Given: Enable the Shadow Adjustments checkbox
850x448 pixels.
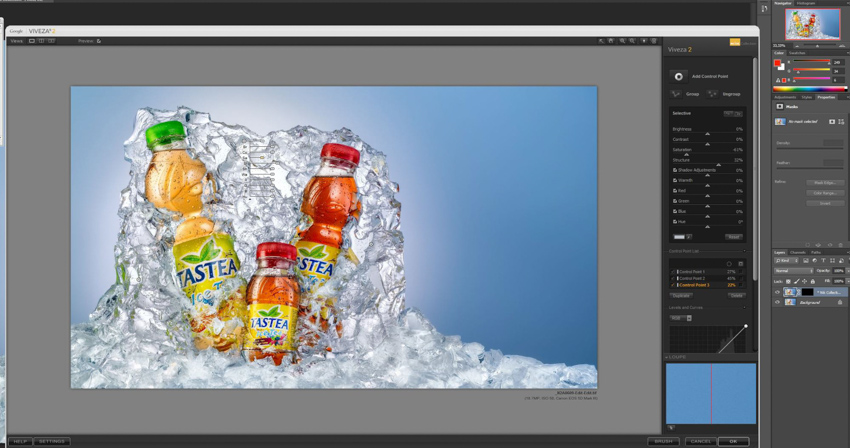Looking at the screenshot, I should tap(675, 170).
